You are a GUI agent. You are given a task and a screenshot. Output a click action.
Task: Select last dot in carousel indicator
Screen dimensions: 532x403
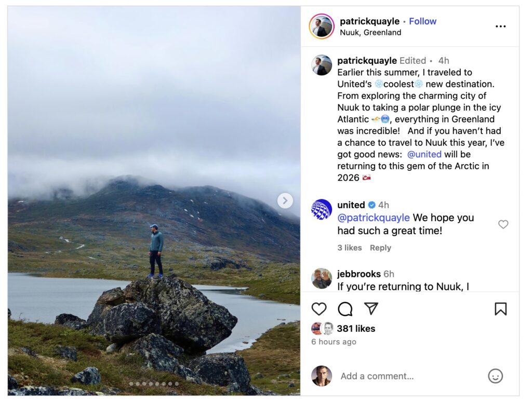pyautogui.click(x=177, y=384)
